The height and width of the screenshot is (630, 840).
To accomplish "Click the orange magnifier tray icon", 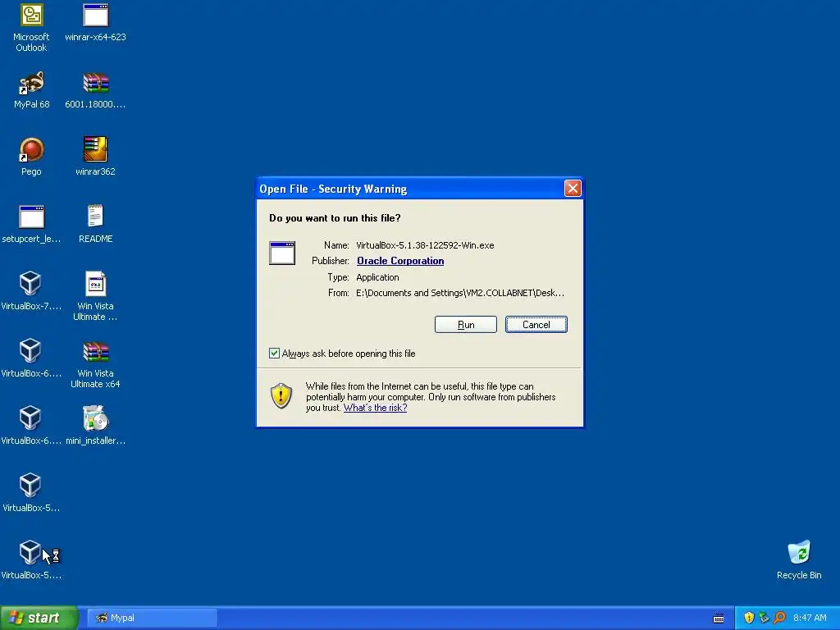I will pos(779,618).
